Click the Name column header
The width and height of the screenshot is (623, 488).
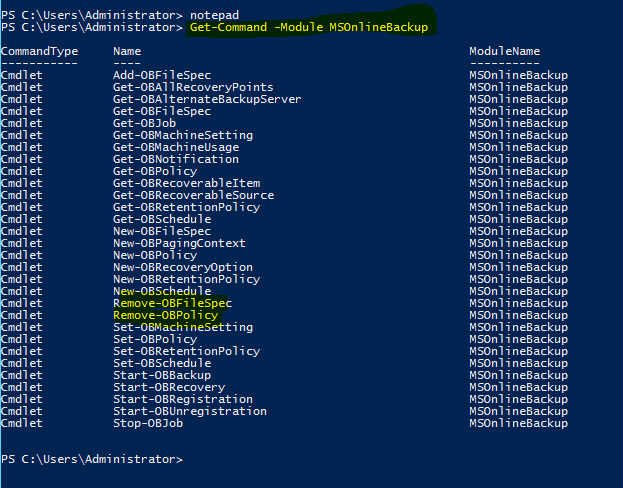(127, 51)
